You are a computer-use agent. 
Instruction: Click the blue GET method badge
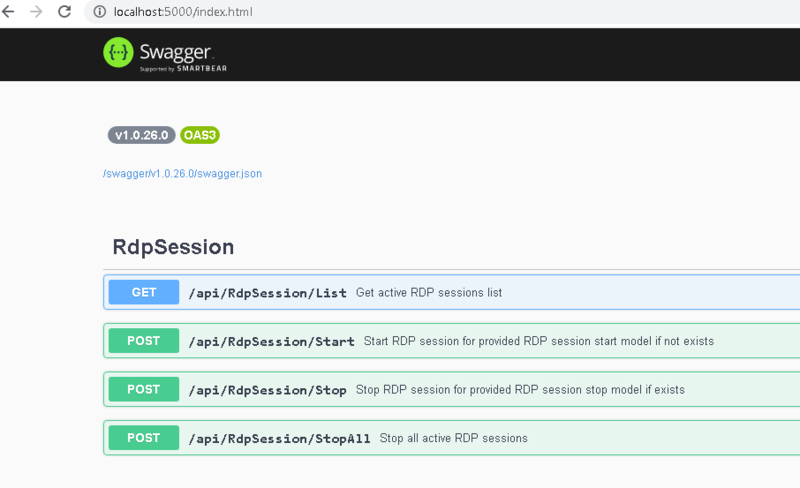144,292
